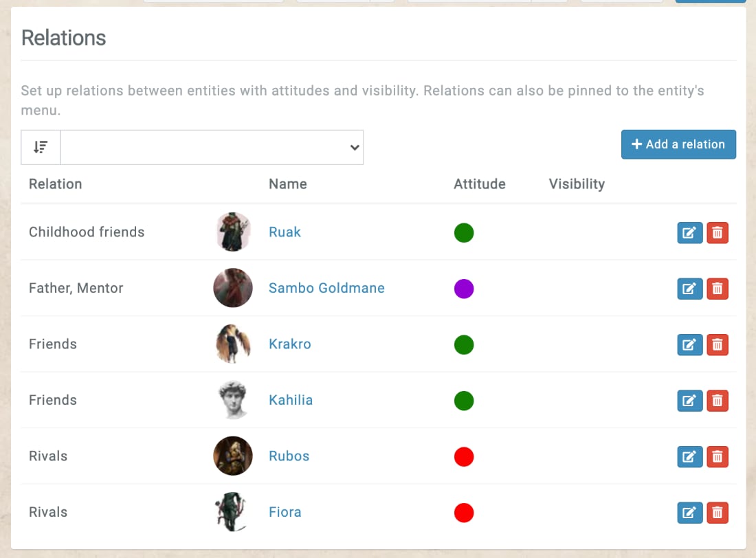756x558 pixels.
Task: Click the purple attitude dot for Sambo Goldmane
Action: (464, 289)
